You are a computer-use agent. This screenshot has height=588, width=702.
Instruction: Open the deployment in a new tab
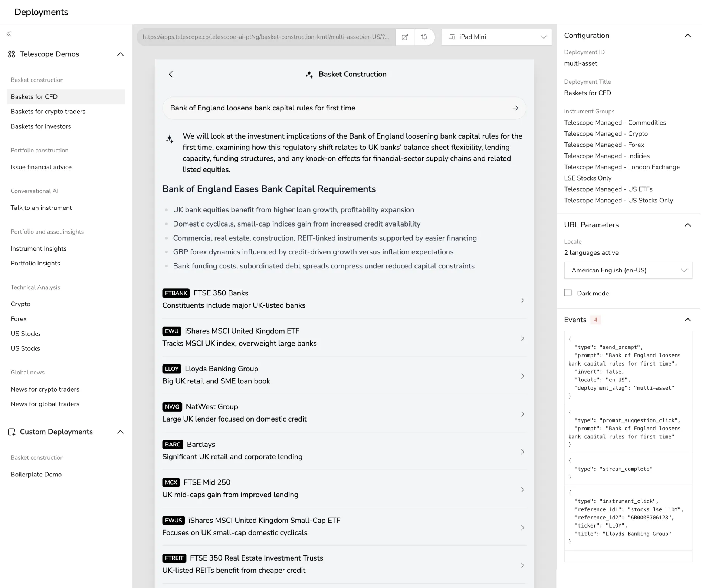pos(404,37)
